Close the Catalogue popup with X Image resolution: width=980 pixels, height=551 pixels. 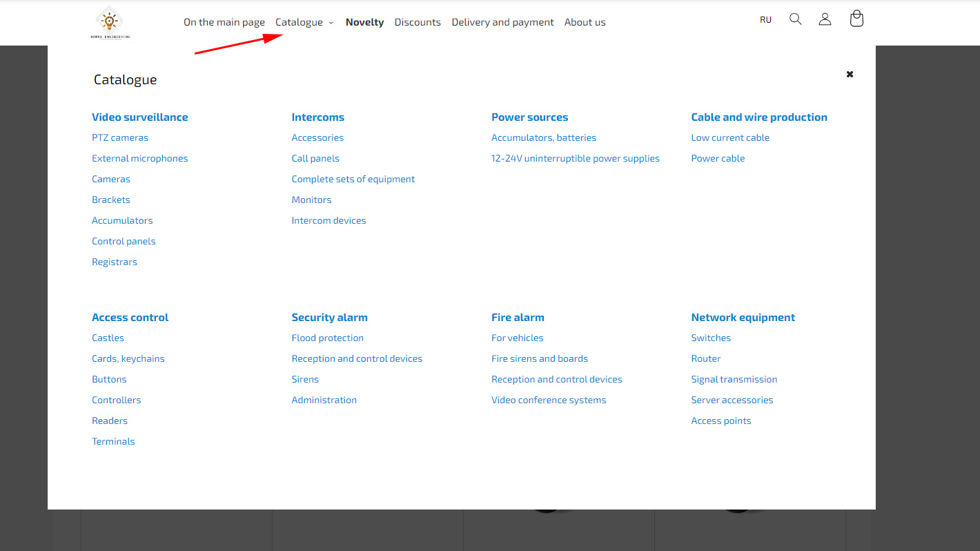(850, 74)
